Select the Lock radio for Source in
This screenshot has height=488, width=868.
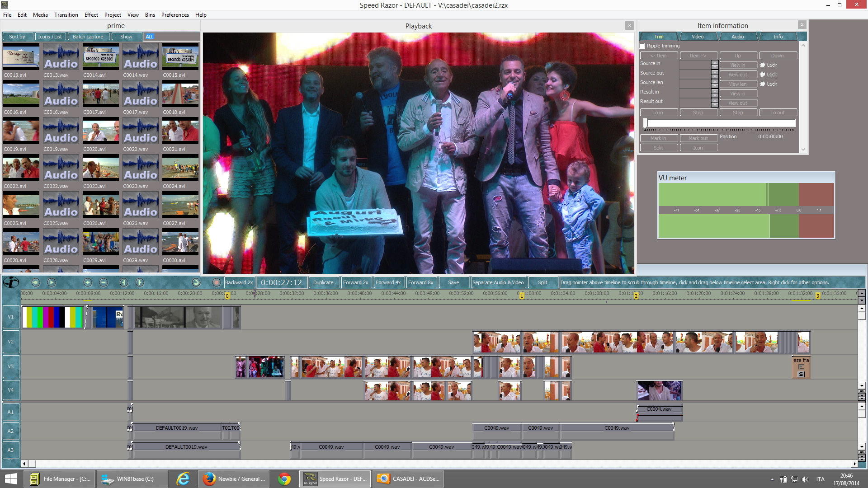tap(763, 65)
